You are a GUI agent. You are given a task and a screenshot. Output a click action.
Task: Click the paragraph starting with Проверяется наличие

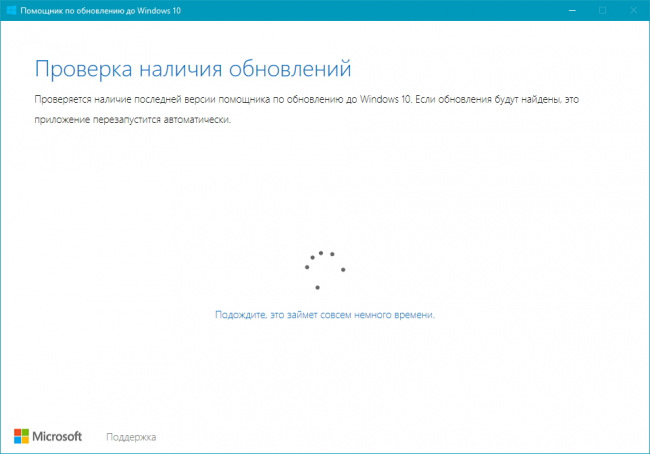point(306,109)
